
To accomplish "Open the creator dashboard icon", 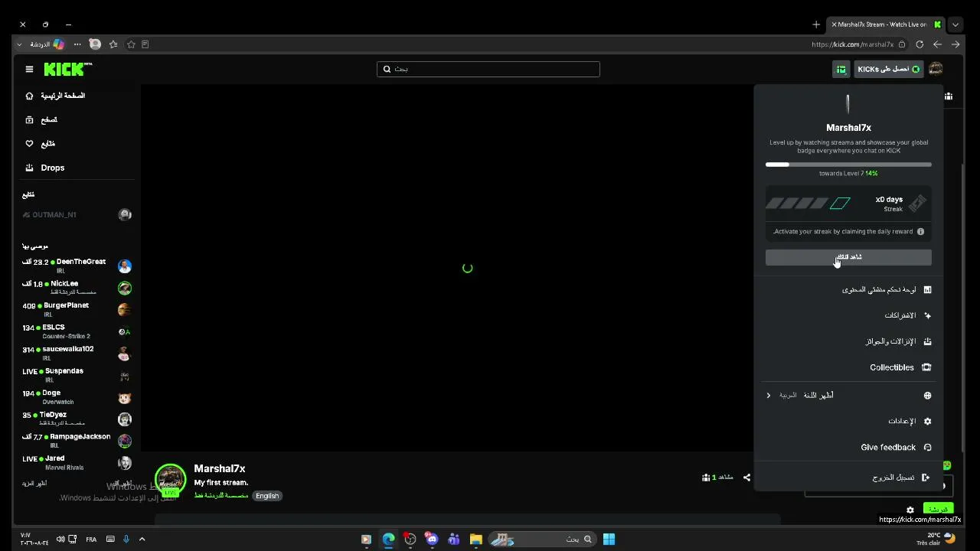I will coord(927,289).
